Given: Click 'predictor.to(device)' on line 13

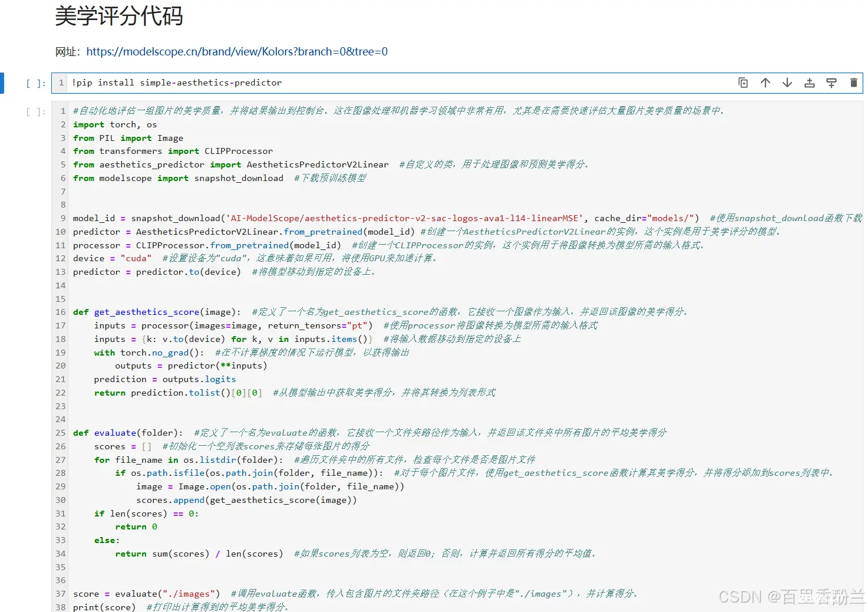Looking at the screenshot, I should [x=189, y=272].
